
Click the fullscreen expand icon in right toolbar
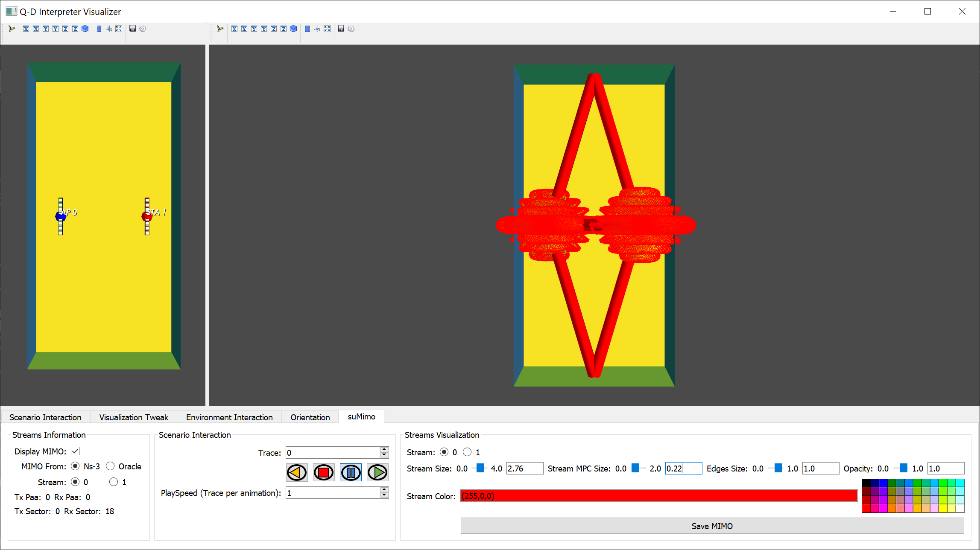pyautogui.click(x=327, y=29)
